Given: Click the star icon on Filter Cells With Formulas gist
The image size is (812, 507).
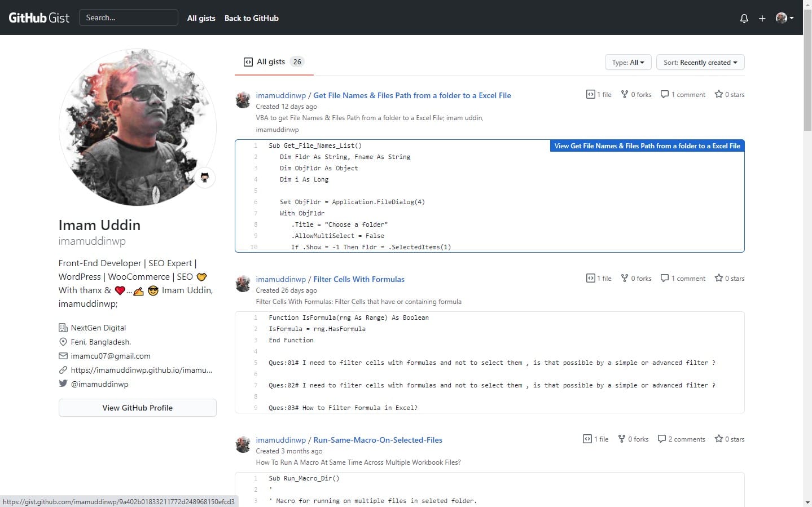Looking at the screenshot, I should 718,278.
